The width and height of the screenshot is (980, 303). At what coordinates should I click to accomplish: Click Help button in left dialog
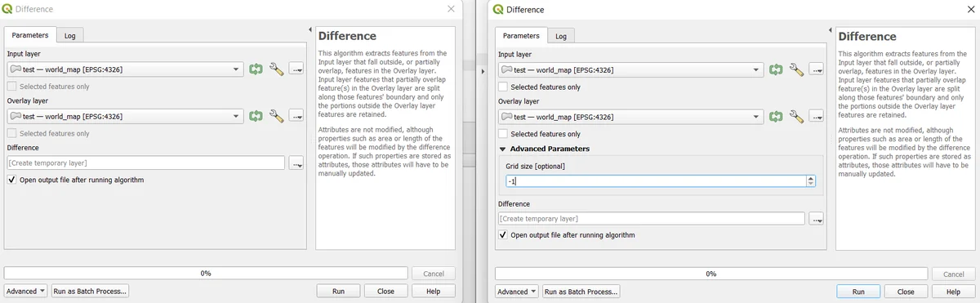tap(434, 291)
